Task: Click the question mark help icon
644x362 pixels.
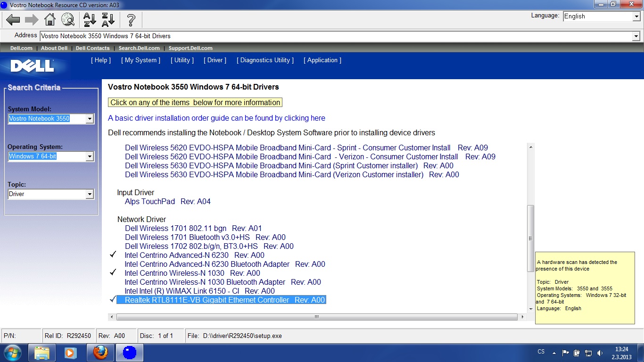Action: (x=131, y=20)
